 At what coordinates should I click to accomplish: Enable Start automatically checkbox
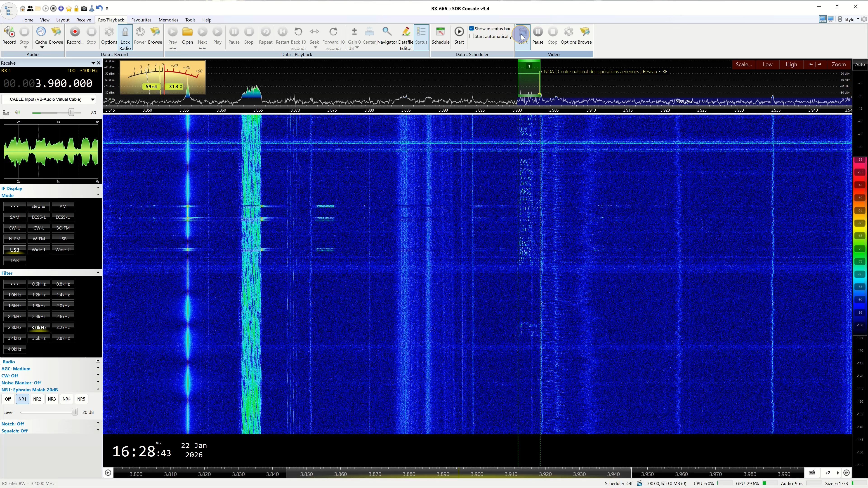[472, 36]
